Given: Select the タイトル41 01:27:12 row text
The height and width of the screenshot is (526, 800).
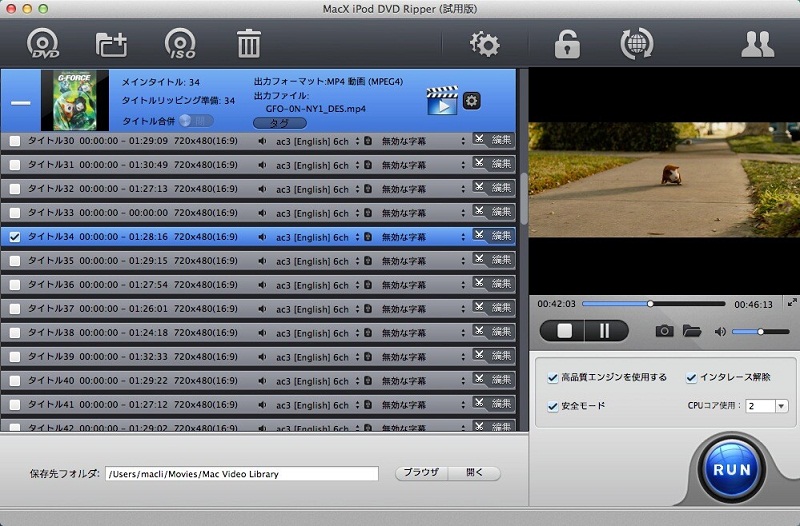Looking at the screenshot, I should click(133, 405).
